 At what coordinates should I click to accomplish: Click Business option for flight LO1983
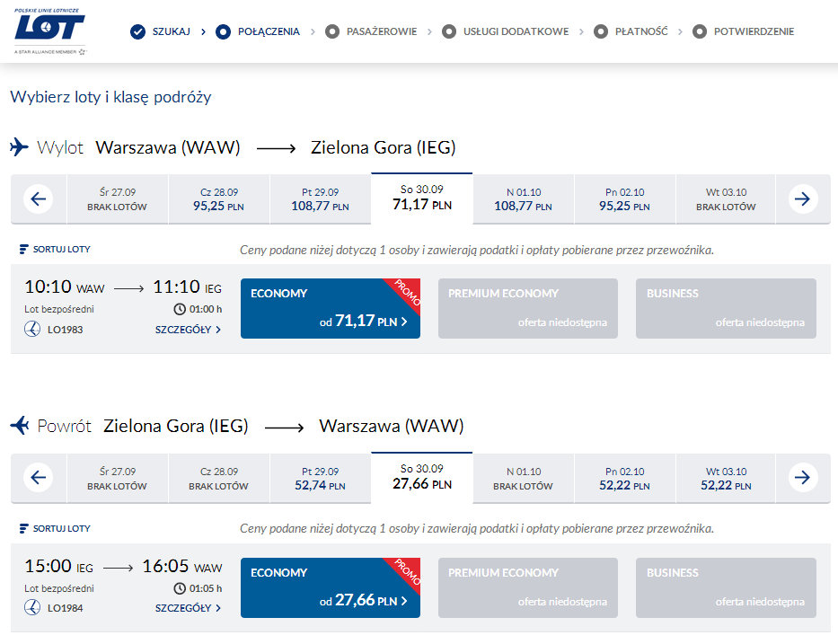pos(726,308)
